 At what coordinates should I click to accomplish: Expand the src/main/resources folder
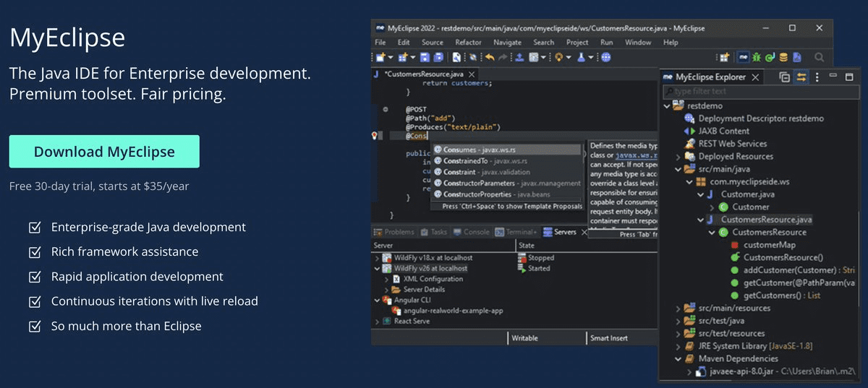coord(678,309)
